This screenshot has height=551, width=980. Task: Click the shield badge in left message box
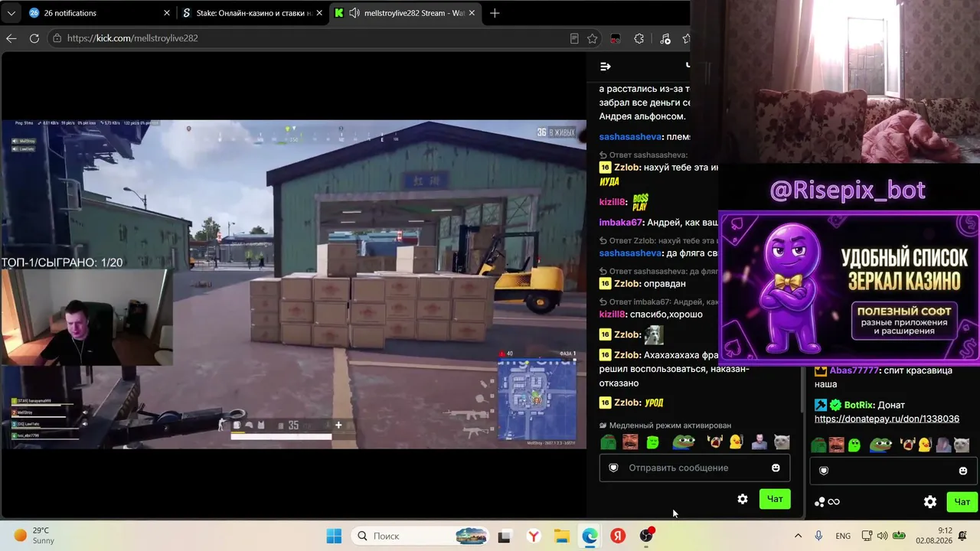[613, 468]
